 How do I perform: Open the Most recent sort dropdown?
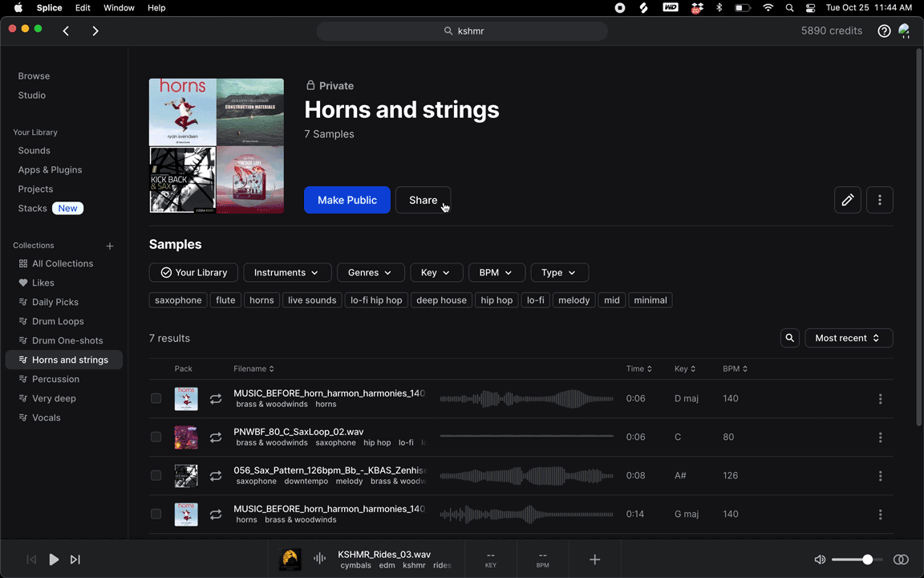[848, 338]
